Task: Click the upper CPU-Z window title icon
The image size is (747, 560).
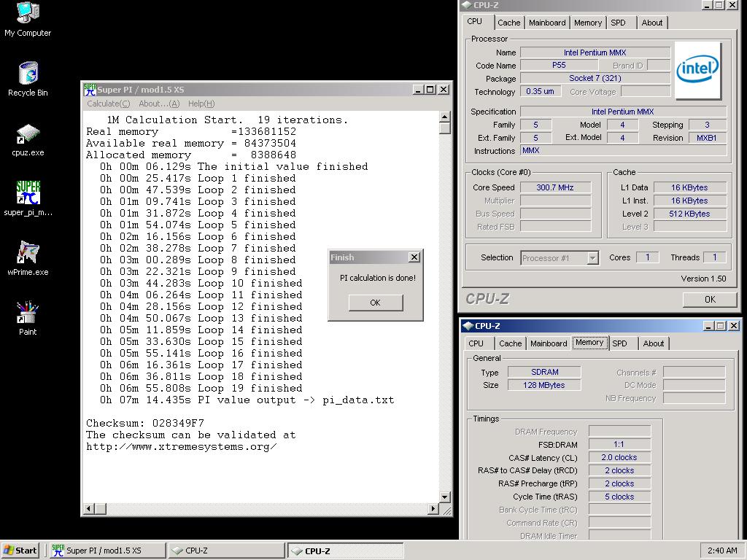Action: [466, 5]
